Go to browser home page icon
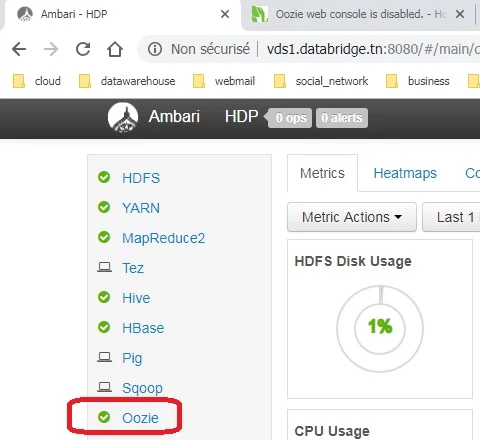The image size is (480, 440). [115, 49]
